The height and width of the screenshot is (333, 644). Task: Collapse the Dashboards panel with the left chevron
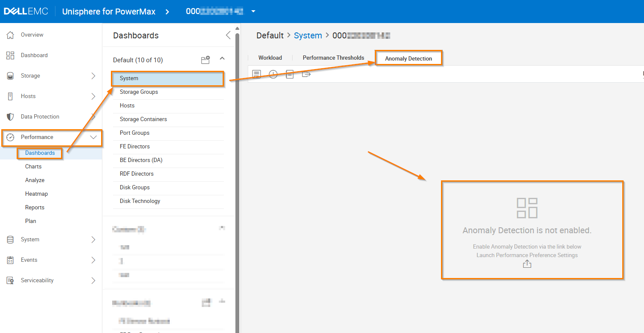[228, 35]
